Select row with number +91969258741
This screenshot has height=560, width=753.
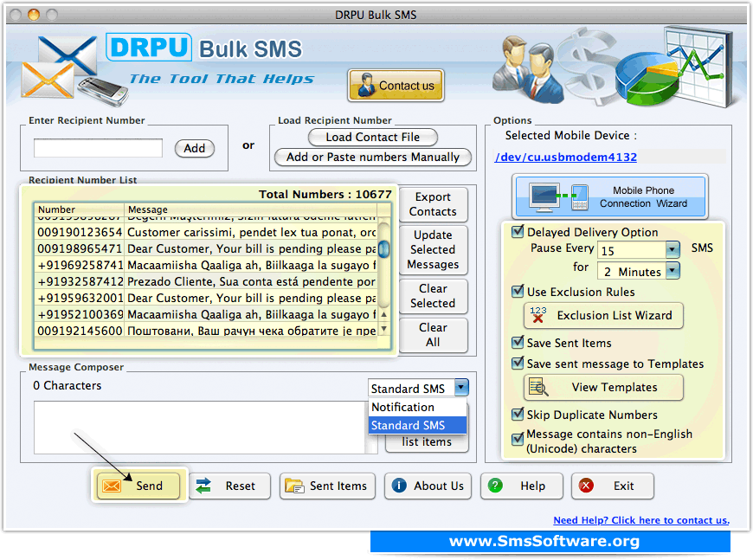point(207,265)
